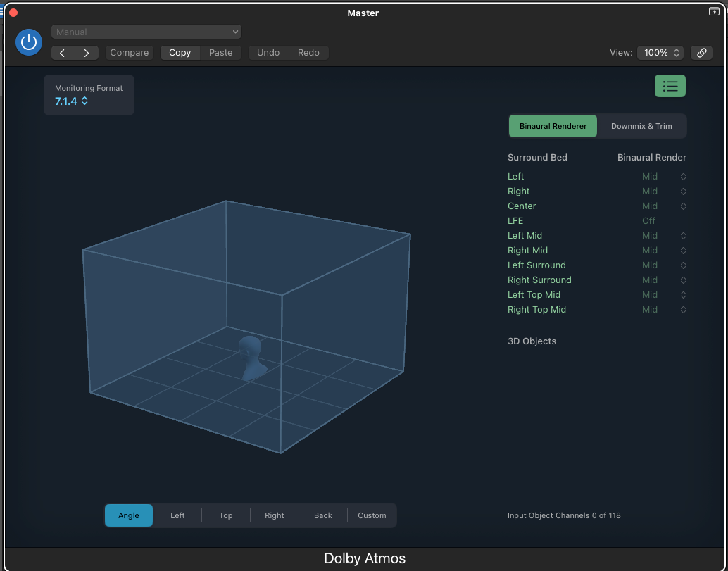Click the Redo button
The height and width of the screenshot is (571, 728).
[309, 53]
